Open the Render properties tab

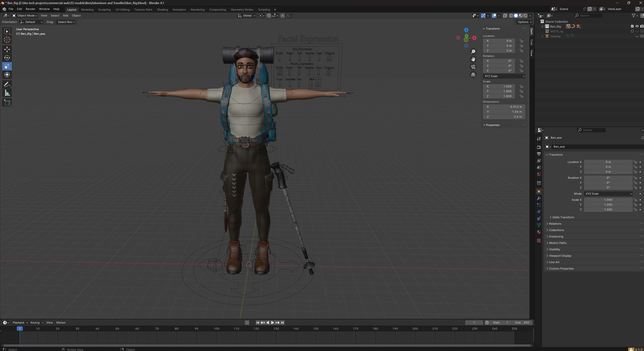539,147
